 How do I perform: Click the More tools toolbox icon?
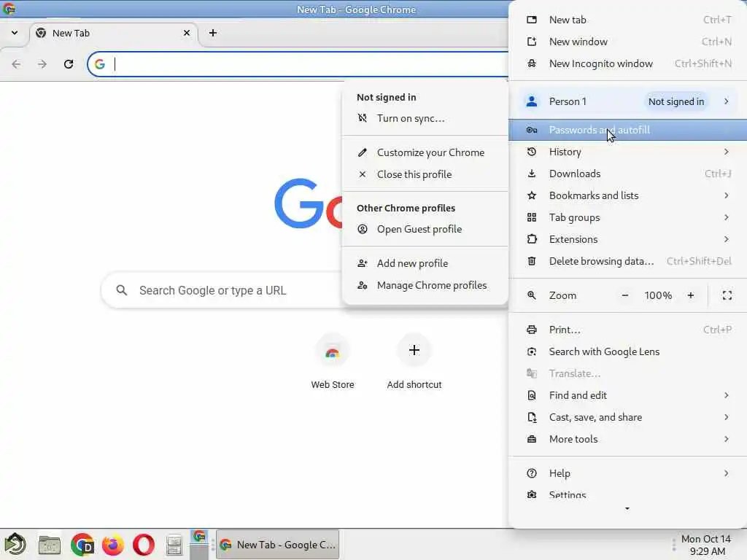click(x=532, y=439)
